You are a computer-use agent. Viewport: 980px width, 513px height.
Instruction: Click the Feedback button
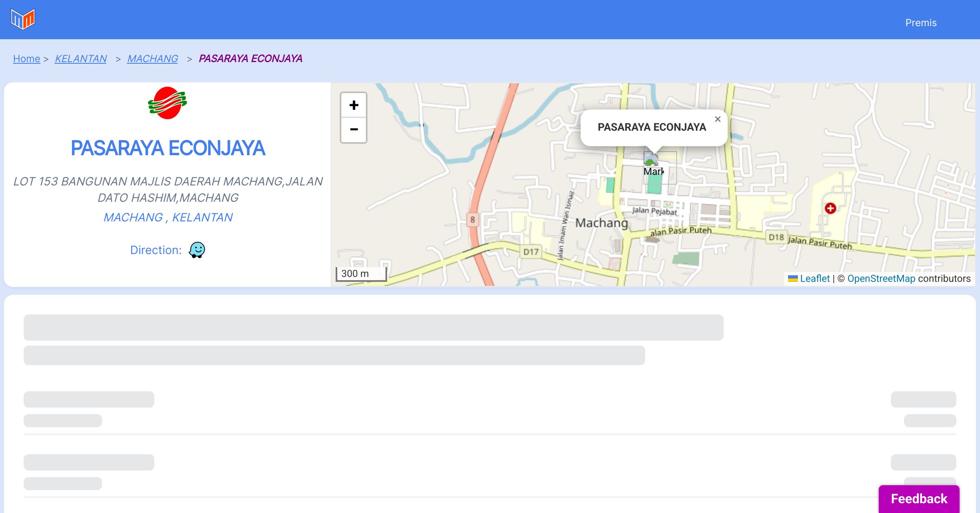click(x=919, y=499)
